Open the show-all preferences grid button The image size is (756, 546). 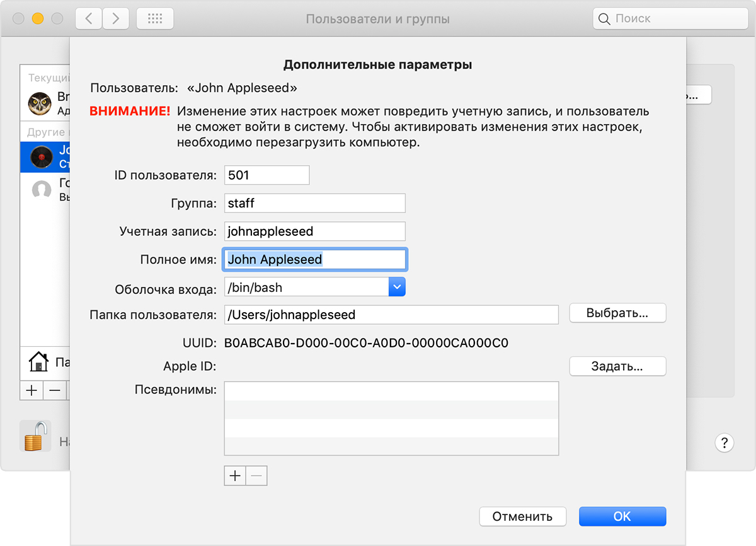click(155, 19)
